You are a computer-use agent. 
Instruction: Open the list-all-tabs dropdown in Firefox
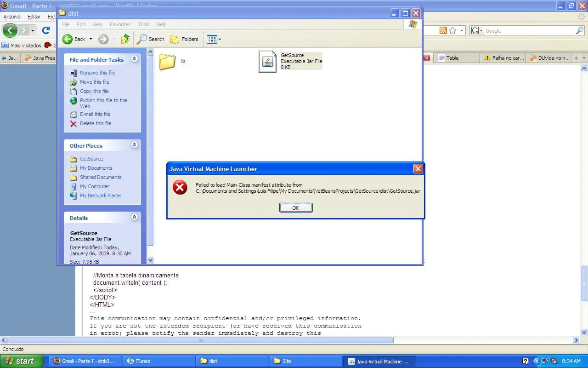[584, 58]
